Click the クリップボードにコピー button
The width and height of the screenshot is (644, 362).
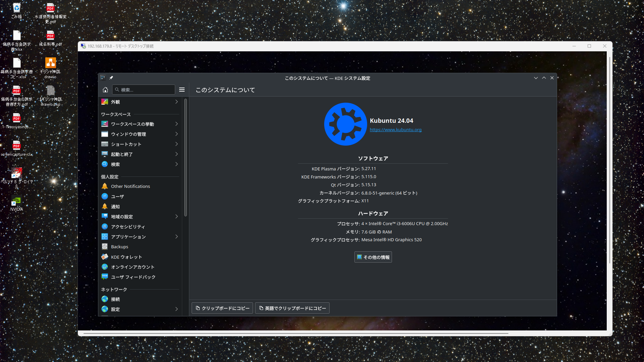point(222,308)
